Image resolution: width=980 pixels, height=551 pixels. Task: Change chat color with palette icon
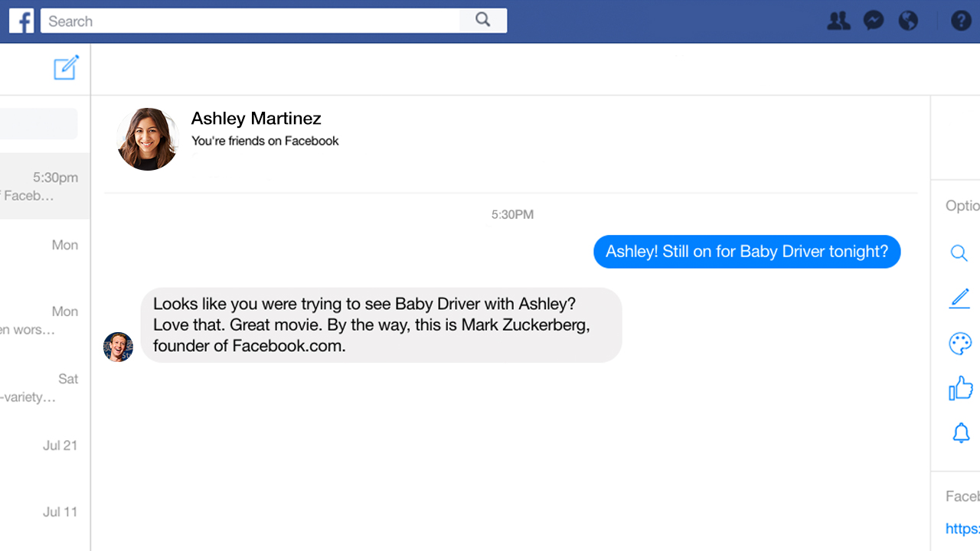tap(960, 344)
